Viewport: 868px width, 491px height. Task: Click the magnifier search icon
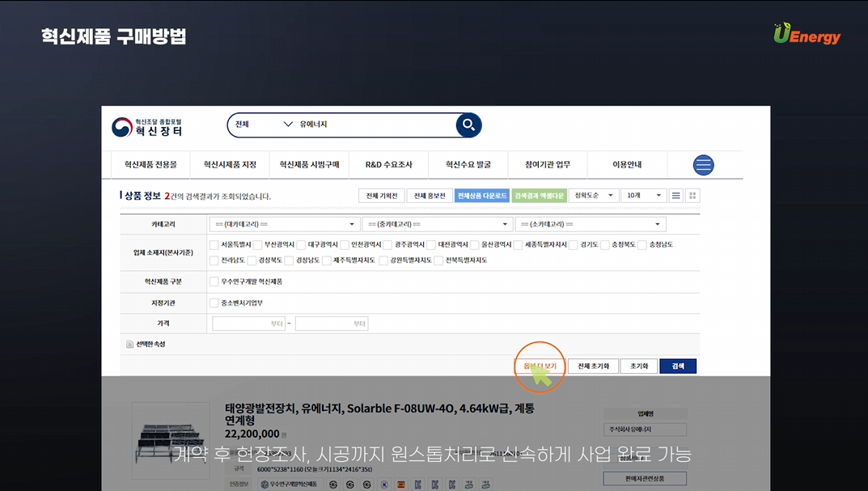point(468,125)
